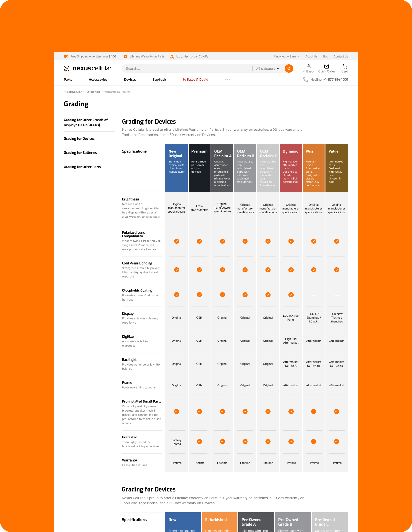Click the Warranties & Returns breadcrumb
This screenshot has height=532, width=412.
pos(117,92)
